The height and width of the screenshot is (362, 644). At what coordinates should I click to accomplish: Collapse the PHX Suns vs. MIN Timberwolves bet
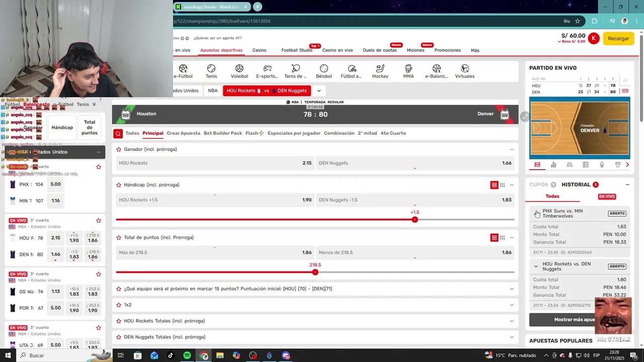(x=536, y=213)
